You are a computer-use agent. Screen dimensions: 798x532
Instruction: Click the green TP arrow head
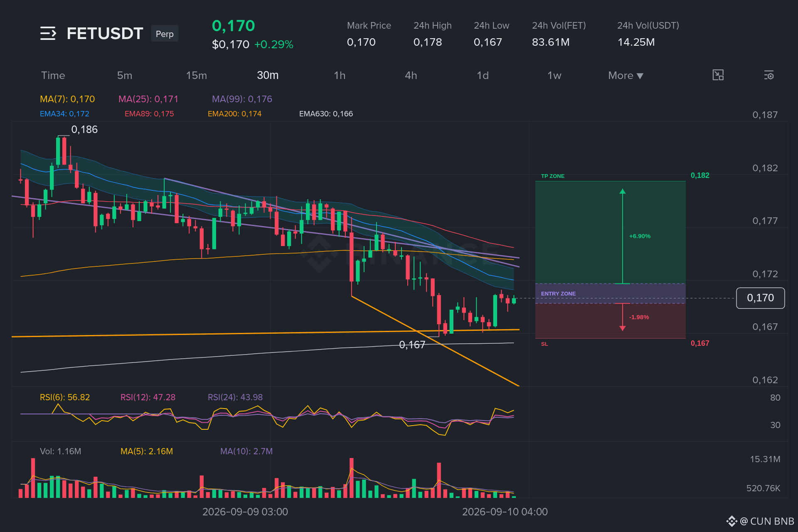click(623, 191)
